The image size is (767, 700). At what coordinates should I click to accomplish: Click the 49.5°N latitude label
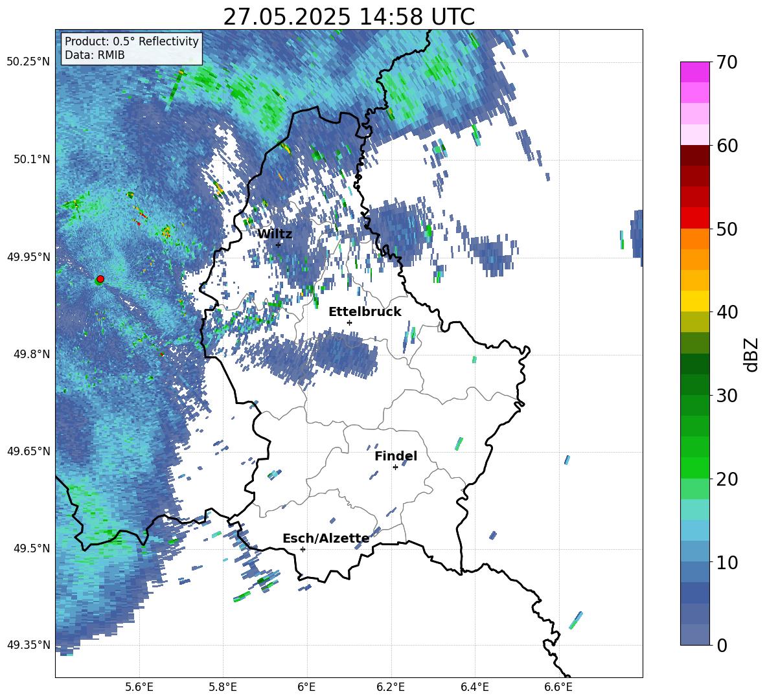[32, 548]
